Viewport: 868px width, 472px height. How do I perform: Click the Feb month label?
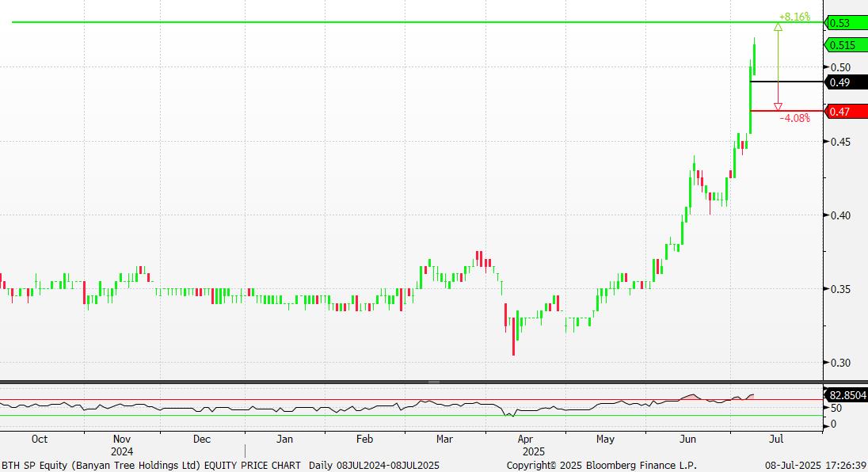pos(364,440)
